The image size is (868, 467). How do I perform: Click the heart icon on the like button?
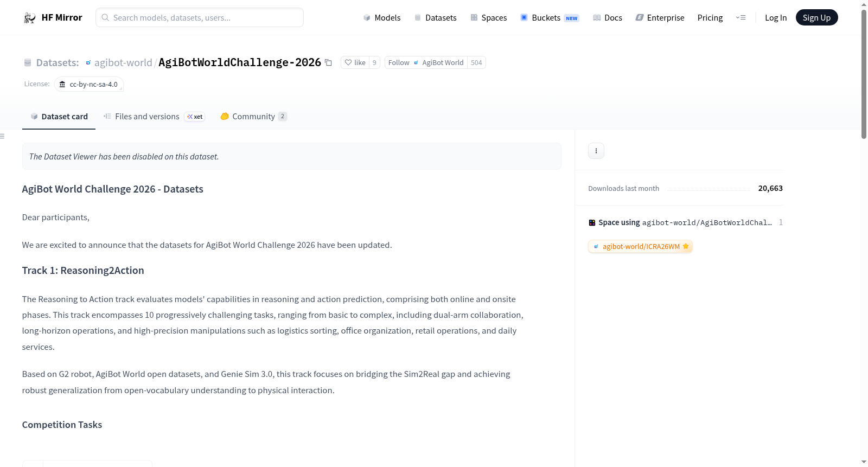(x=348, y=62)
